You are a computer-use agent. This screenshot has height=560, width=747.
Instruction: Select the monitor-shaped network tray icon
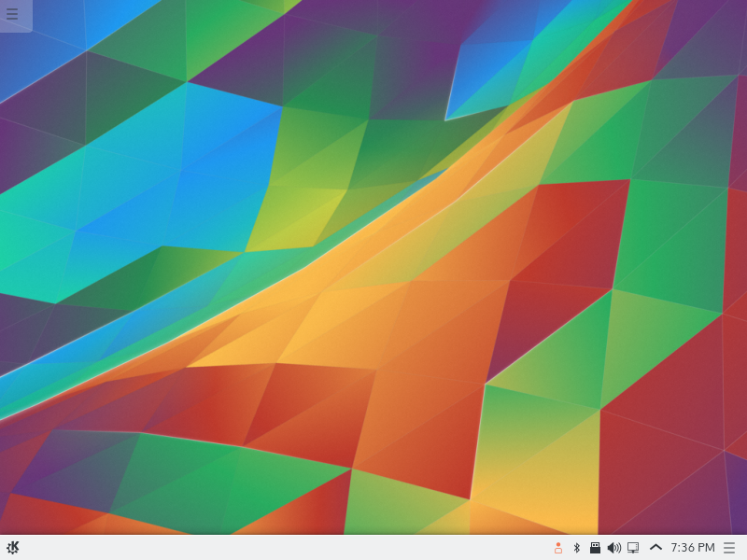[633, 548]
